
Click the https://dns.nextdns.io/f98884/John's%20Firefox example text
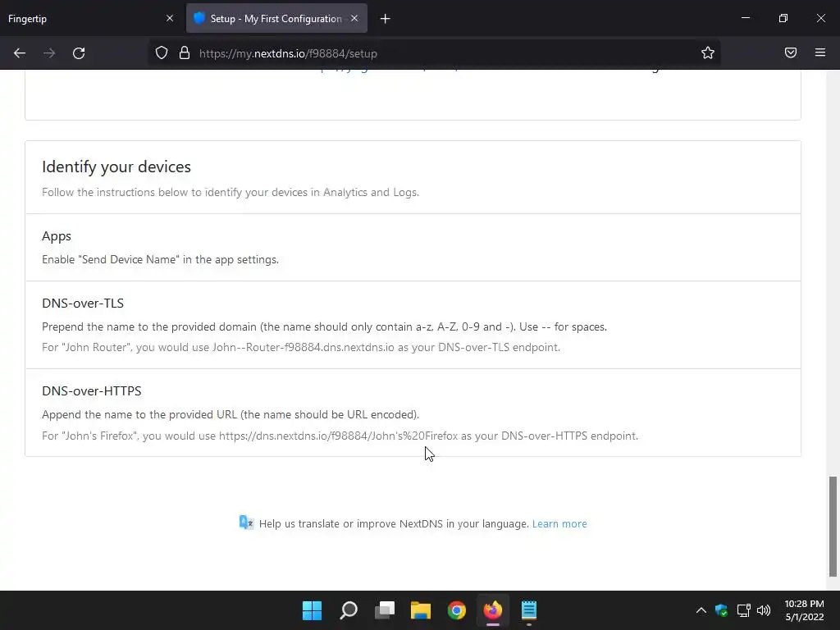[339, 436]
